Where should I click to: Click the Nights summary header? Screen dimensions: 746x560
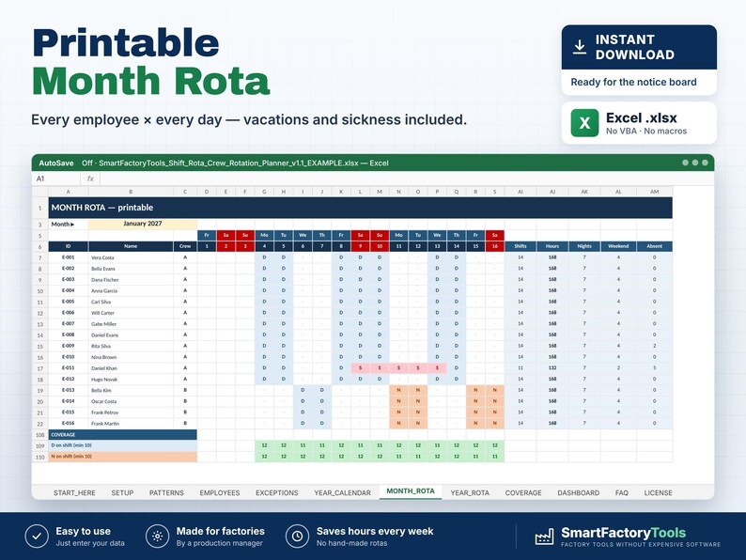(x=584, y=246)
